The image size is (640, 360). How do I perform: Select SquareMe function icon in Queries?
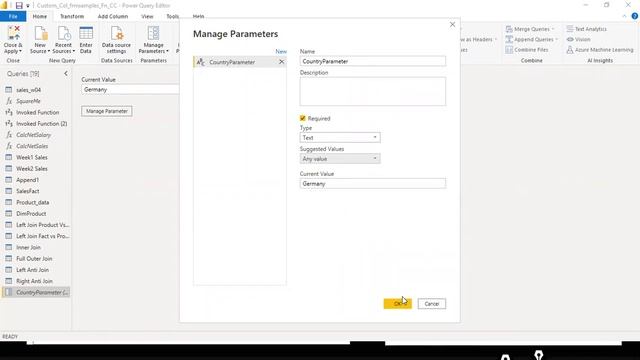[x=9, y=101]
